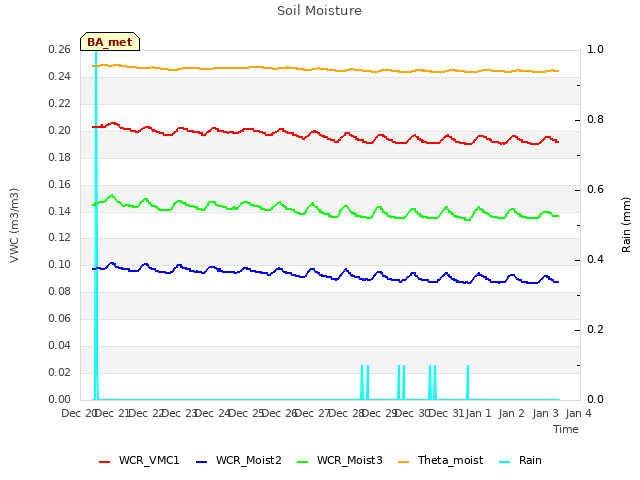
Task: Click the Jan 3 x-axis tick label
Action: pyautogui.click(x=545, y=413)
